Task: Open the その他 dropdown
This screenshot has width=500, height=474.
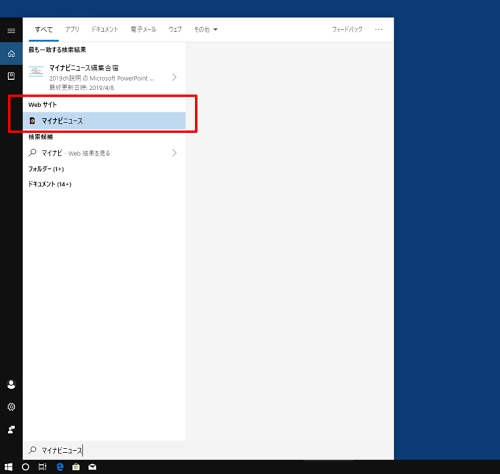Action: (x=206, y=30)
